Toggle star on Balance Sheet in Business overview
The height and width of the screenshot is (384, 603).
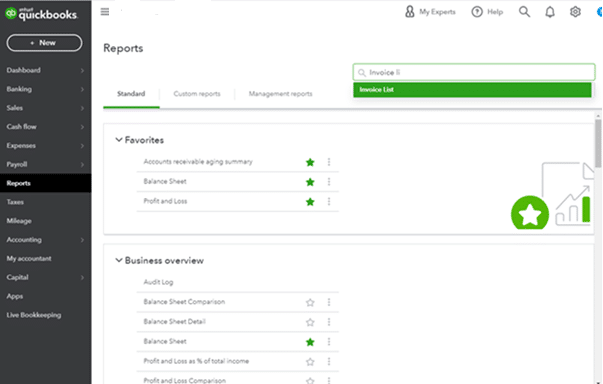310,342
